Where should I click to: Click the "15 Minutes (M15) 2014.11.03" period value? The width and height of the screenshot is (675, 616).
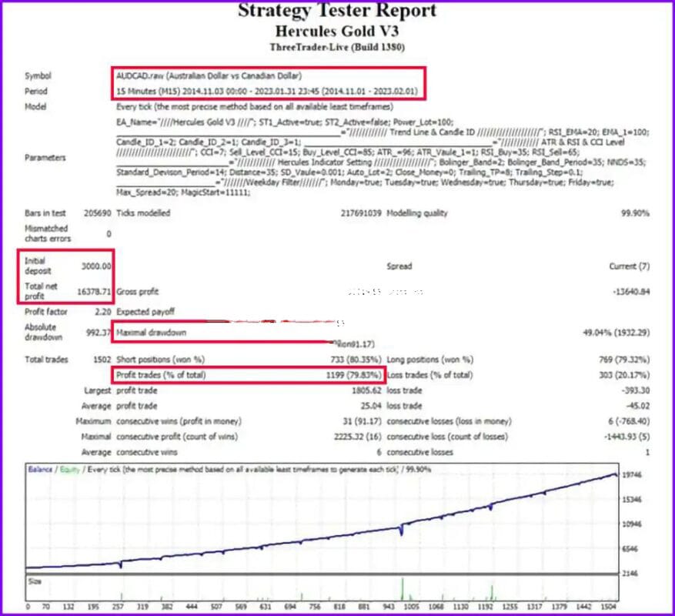tap(267, 92)
